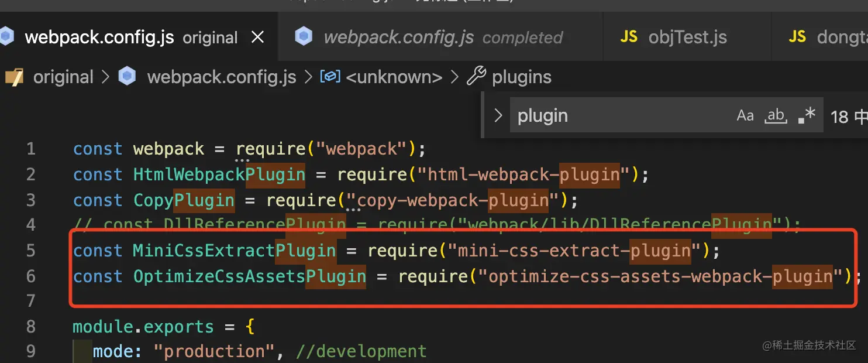868x363 pixels.
Task: Expand the find widget replace toggle
Action: pos(498,116)
